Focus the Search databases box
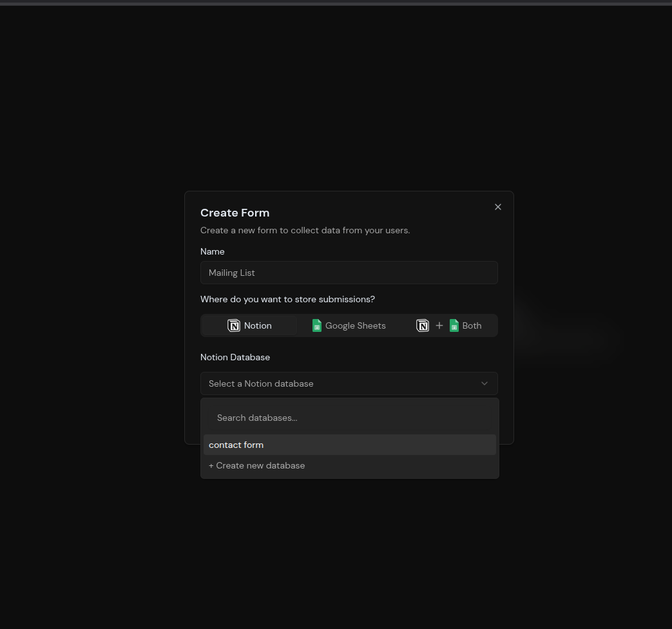Screen dimensions: 672x629 point(349,418)
